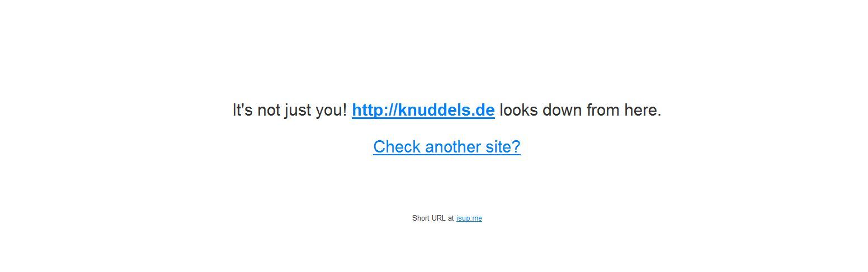Visit the isup.me short URL link
Screen dimensions: 868x272
click(469, 218)
